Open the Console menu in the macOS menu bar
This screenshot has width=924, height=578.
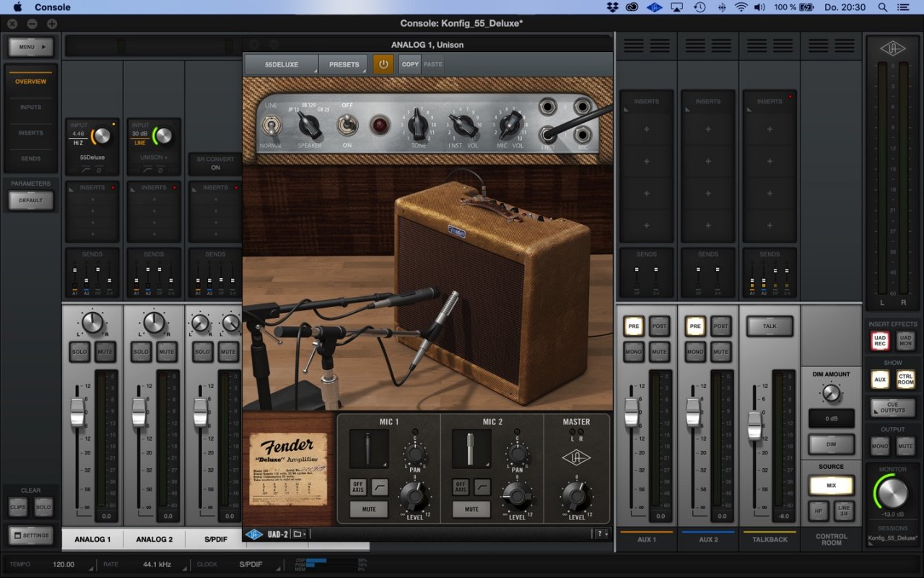point(53,7)
